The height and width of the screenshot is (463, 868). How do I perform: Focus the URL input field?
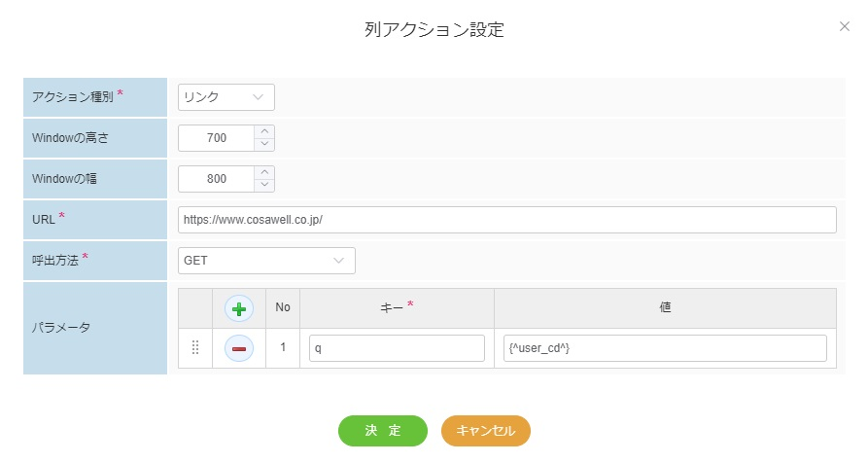(506, 220)
